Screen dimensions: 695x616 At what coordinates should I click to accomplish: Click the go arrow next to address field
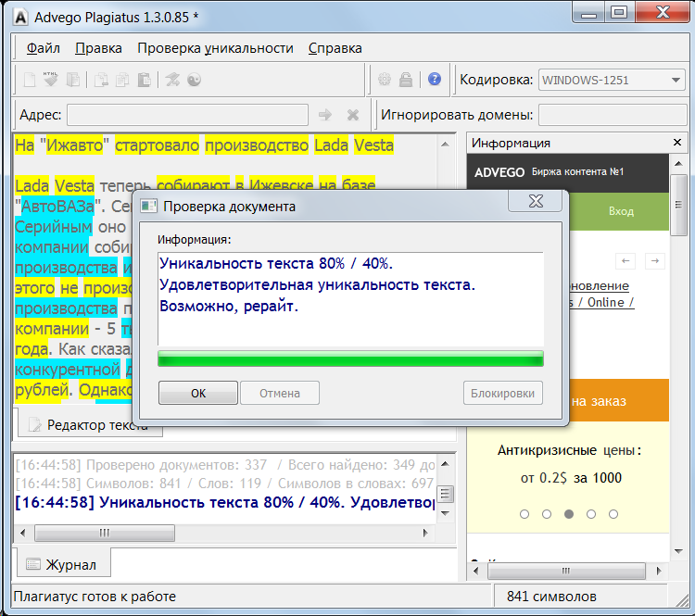[325, 115]
